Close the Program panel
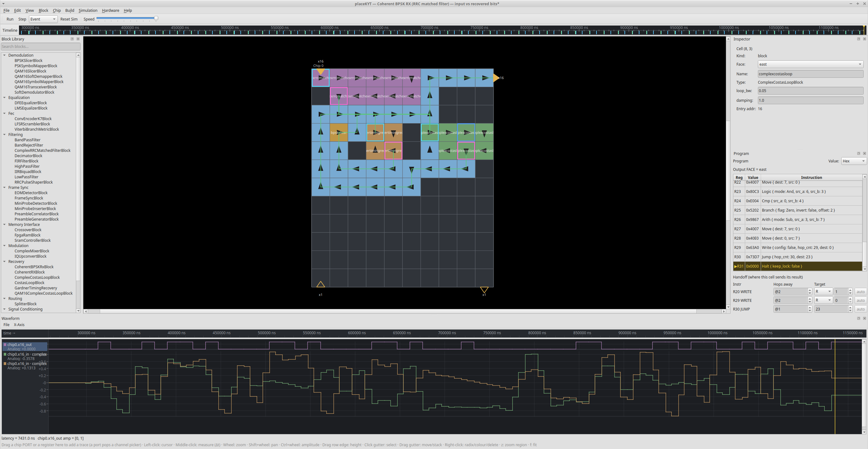The height and width of the screenshot is (449, 868). [x=864, y=153]
